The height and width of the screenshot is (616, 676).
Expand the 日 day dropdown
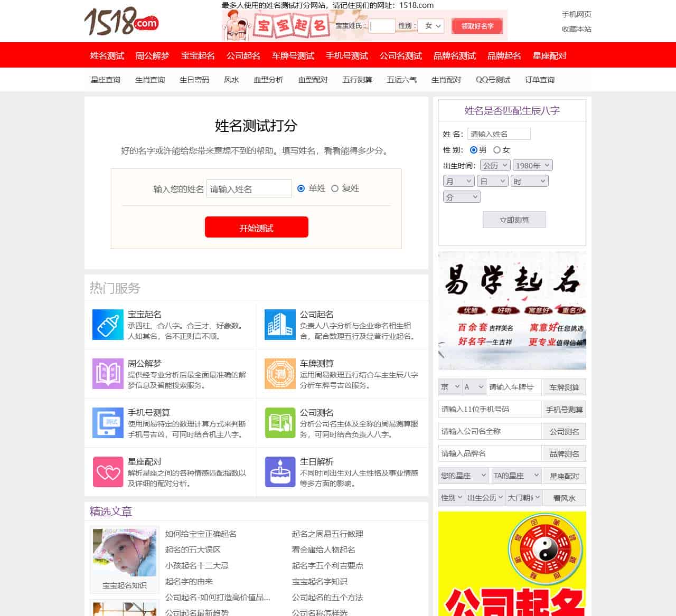click(x=493, y=181)
